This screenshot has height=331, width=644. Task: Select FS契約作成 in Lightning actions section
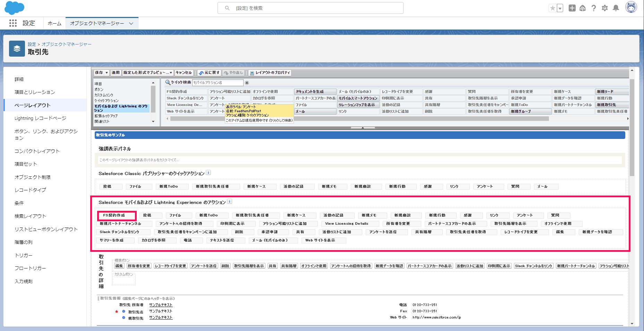pyautogui.click(x=117, y=215)
